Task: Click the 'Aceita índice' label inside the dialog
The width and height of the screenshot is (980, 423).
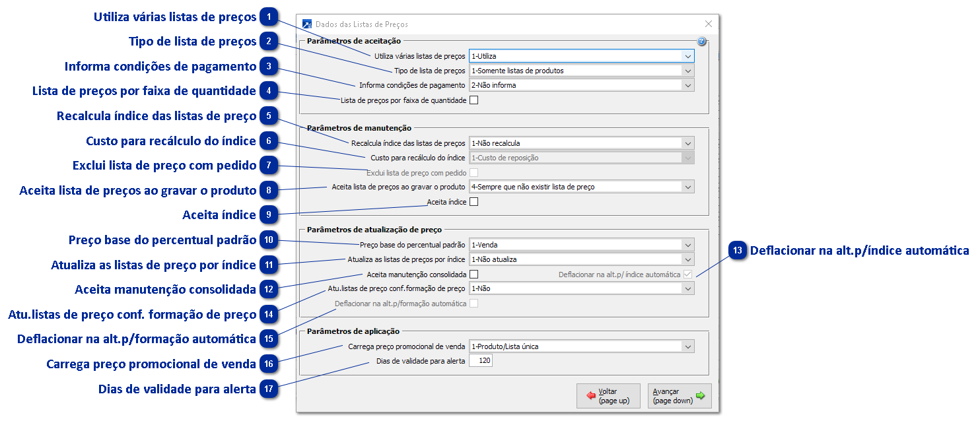Action: tap(446, 202)
